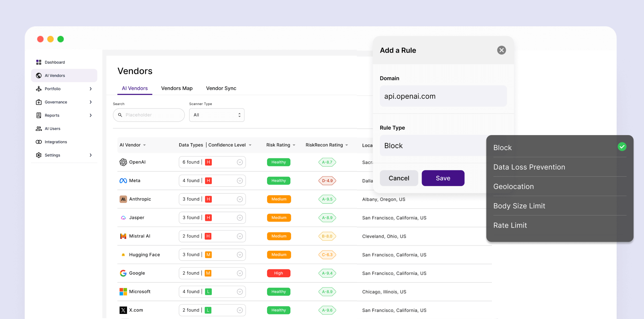Click the X.com logo icon
The height and width of the screenshot is (319, 644).
point(123,310)
